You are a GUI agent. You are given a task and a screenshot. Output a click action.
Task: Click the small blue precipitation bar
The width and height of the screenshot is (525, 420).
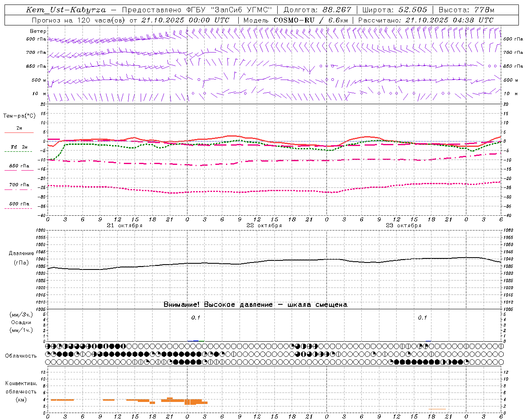pos(196,340)
